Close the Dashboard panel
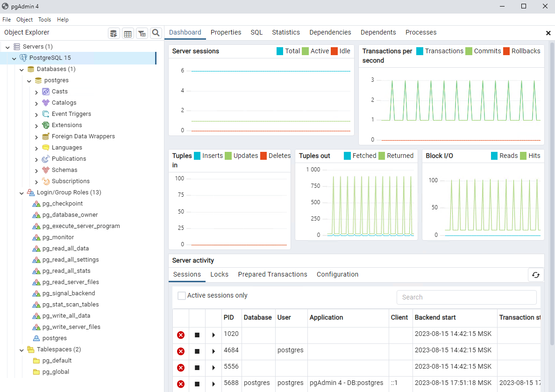The width and height of the screenshot is (555, 392). (x=548, y=33)
